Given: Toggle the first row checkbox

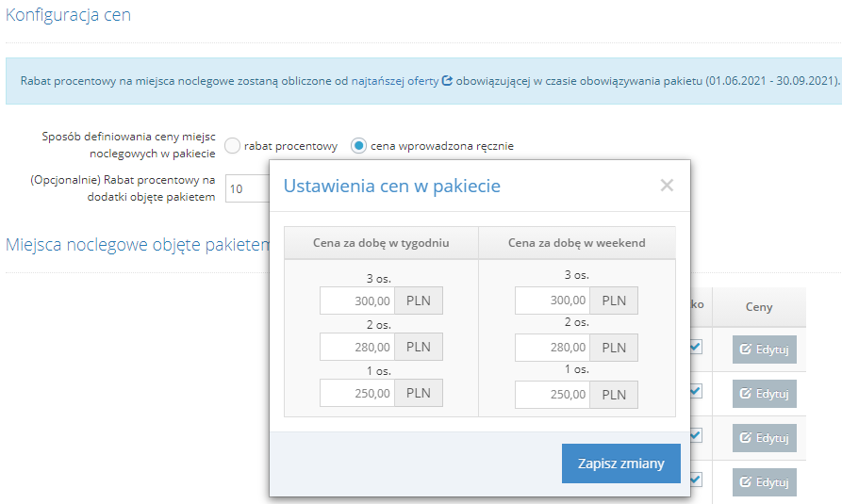Looking at the screenshot, I should [x=696, y=347].
